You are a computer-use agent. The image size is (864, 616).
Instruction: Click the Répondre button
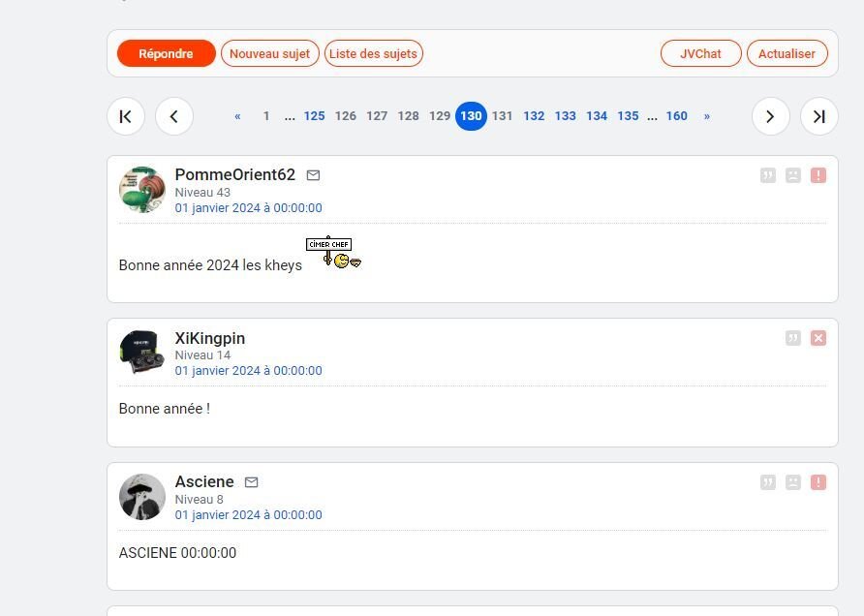point(166,53)
